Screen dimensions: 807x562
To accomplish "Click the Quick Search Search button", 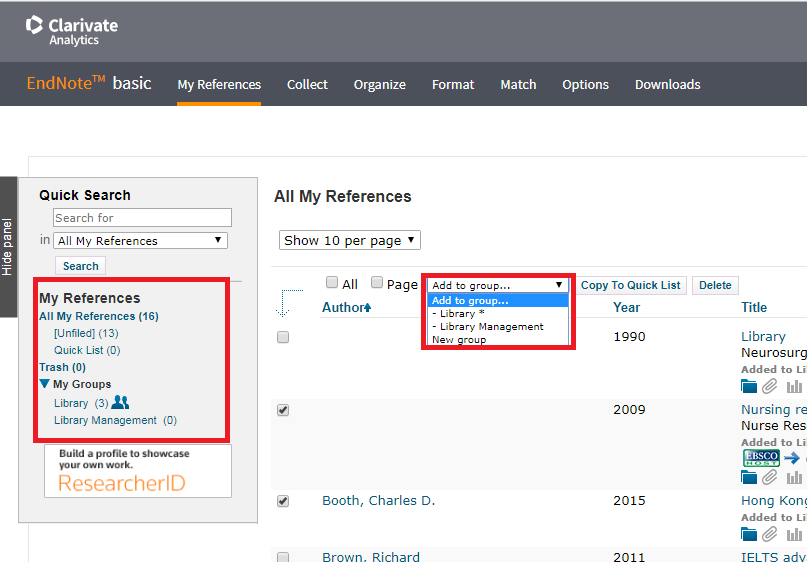I will pyautogui.click(x=80, y=266).
